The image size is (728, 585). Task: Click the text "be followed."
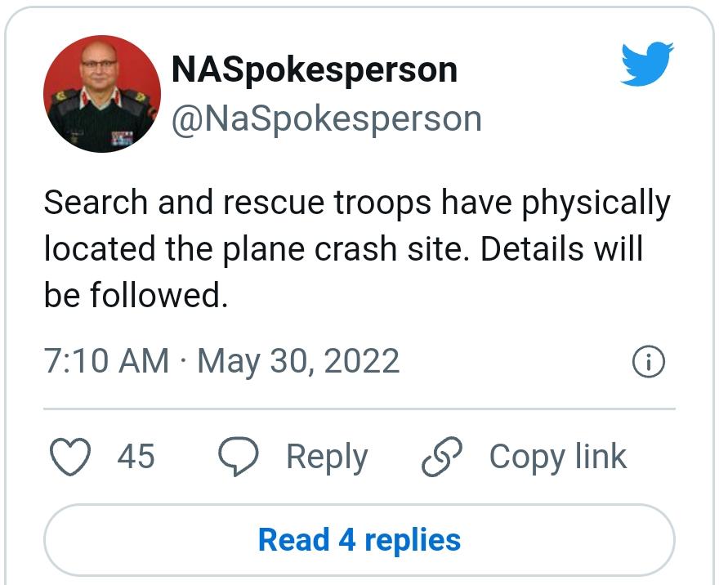tap(135, 296)
